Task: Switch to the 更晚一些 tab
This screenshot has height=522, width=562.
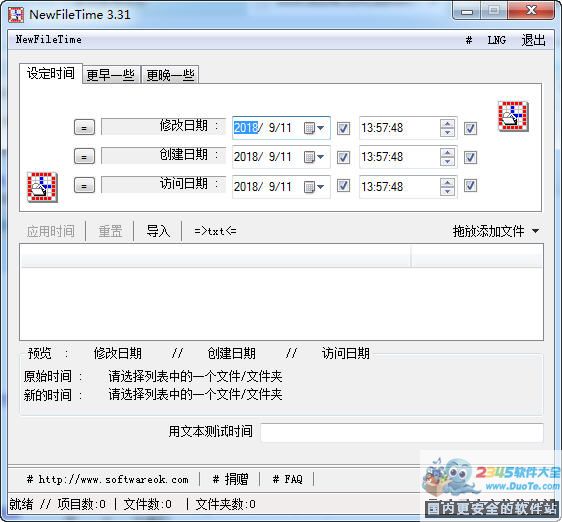Action: [x=170, y=75]
